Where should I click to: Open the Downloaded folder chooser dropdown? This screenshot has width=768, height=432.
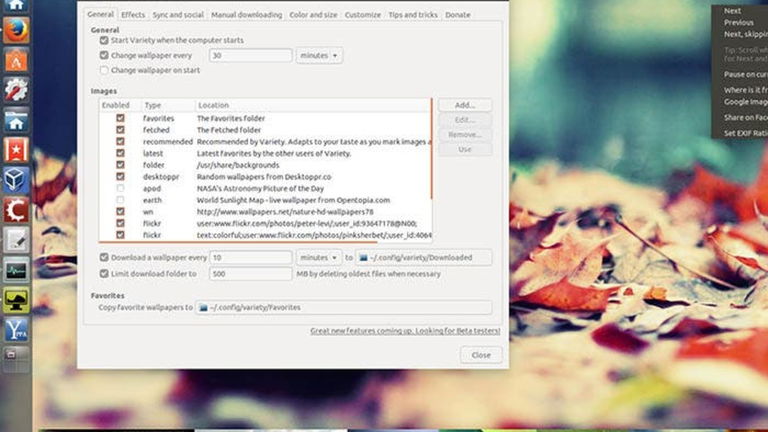point(424,258)
